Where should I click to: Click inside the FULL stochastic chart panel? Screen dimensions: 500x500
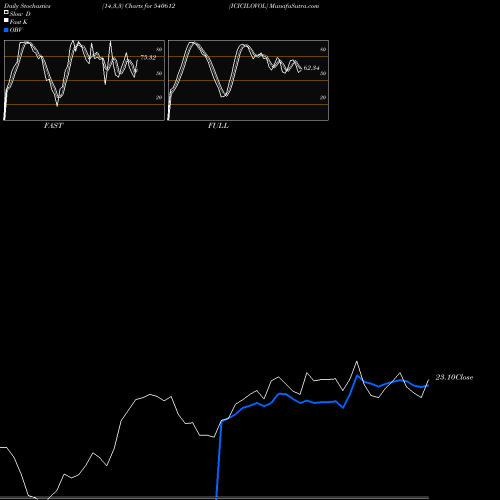point(248,80)
